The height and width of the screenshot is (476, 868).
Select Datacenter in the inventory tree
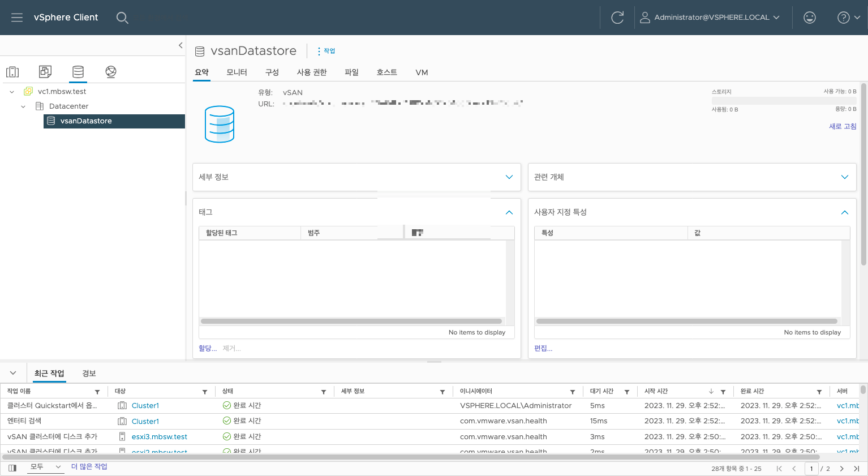[68, 106]
